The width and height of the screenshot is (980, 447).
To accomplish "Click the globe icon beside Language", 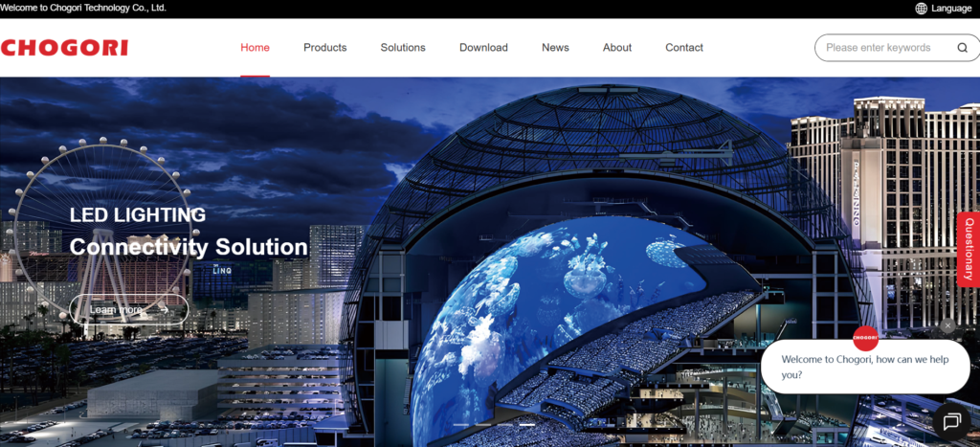I will (921, 8).
